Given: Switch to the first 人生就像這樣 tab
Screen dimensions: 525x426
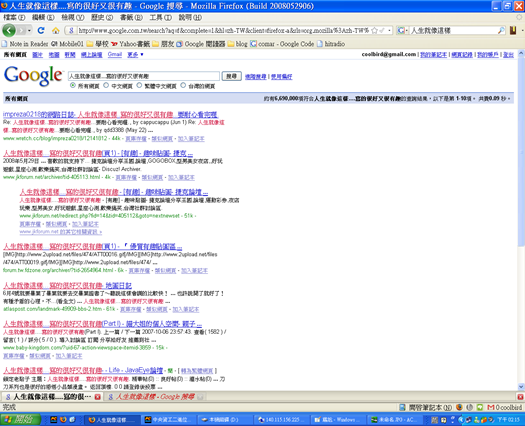Looking at the screenshot, I should coord(52,397).
